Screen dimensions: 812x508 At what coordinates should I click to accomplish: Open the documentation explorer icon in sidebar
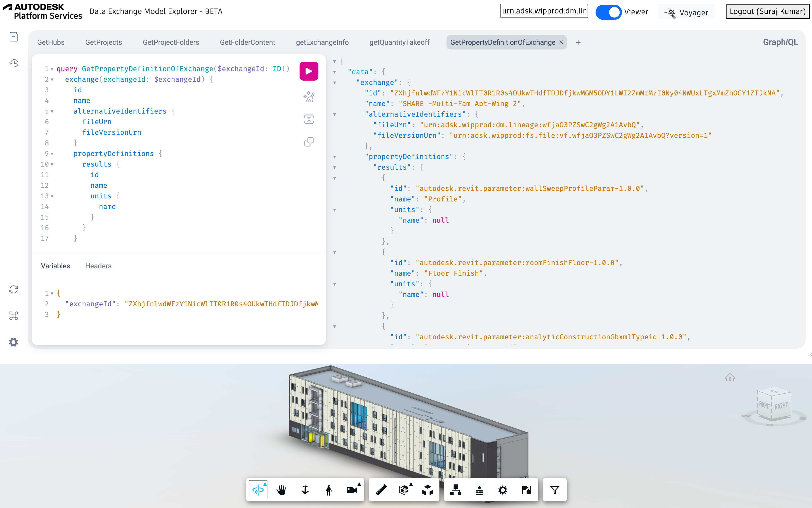13,37
